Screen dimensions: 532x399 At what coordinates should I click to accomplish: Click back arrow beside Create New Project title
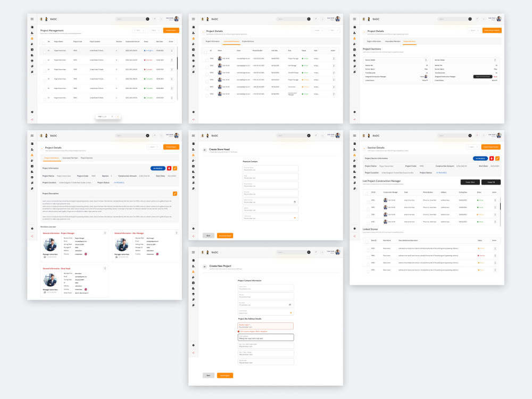(205, 267)
